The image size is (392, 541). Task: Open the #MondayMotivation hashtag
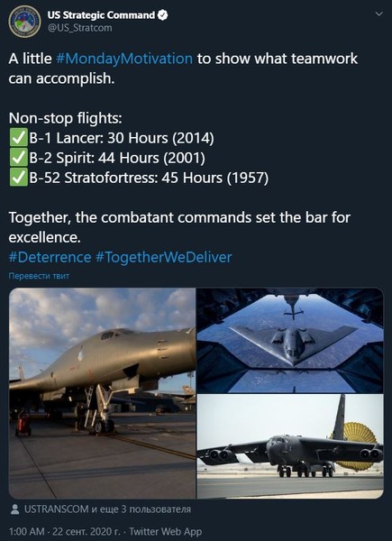click(124, 59)
